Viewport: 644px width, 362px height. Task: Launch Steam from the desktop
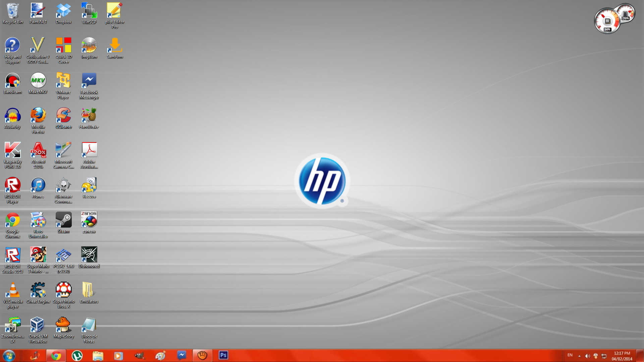[63, 223]
